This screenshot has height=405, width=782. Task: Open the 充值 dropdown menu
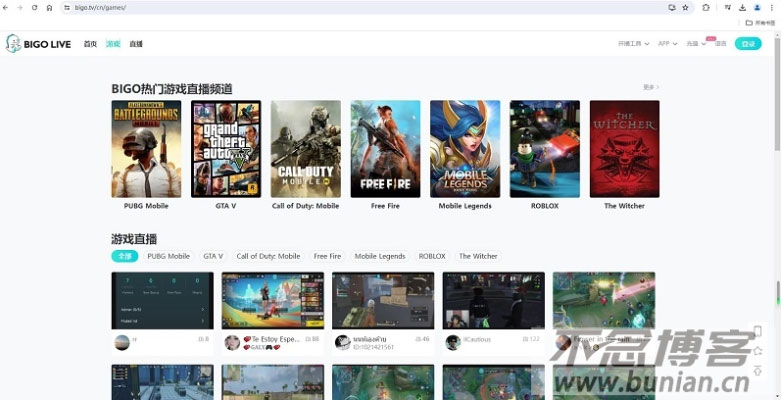tap(696, 44)
